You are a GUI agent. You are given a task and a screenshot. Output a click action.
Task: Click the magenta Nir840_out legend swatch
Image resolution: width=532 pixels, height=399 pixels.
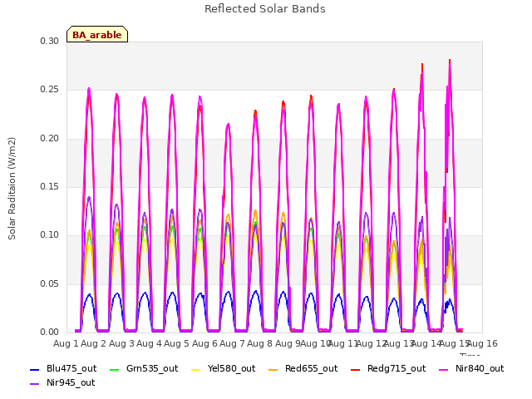coord(444,369)
